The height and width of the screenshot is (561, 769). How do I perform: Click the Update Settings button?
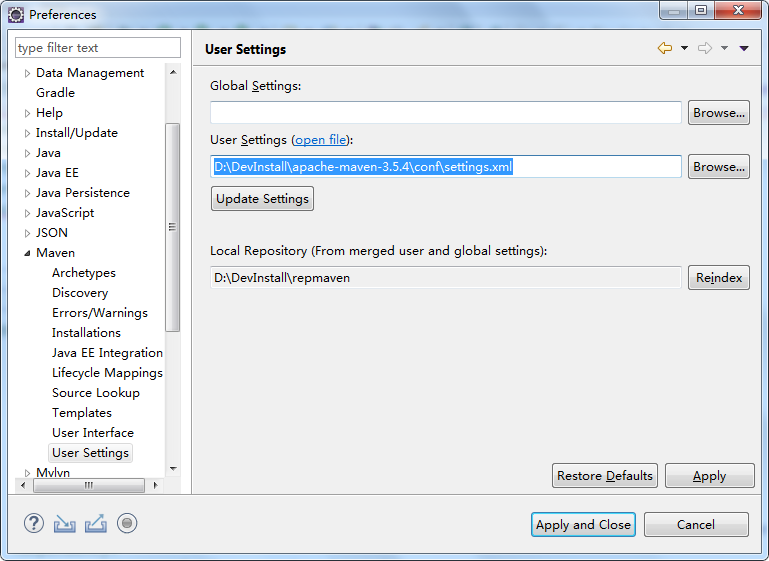(x=262, y=199)
